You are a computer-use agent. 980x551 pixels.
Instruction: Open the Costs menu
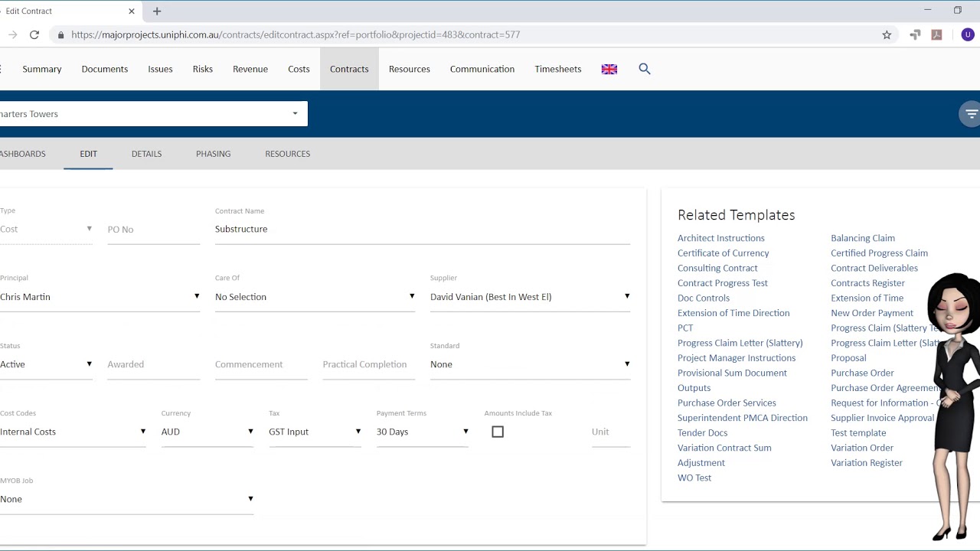click(299, 69)
